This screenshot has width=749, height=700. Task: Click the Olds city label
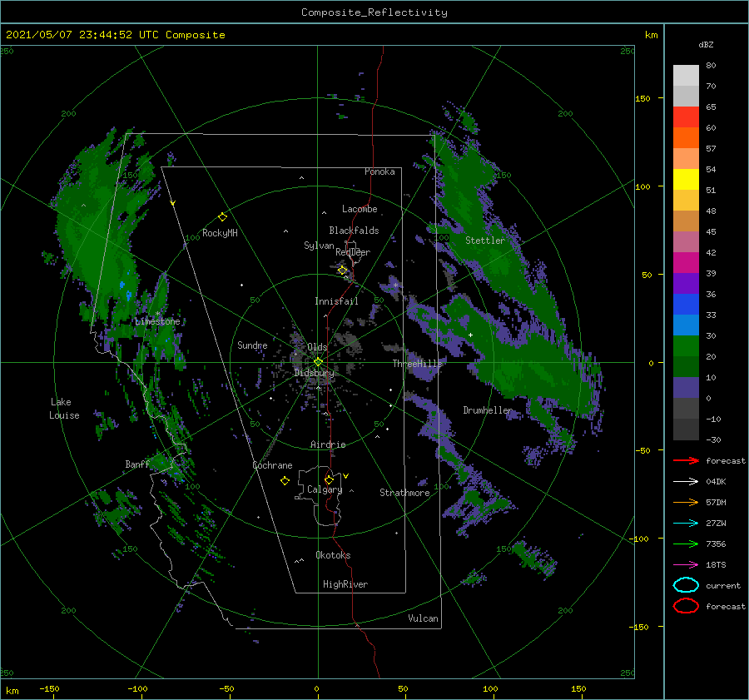pos(317,347)
